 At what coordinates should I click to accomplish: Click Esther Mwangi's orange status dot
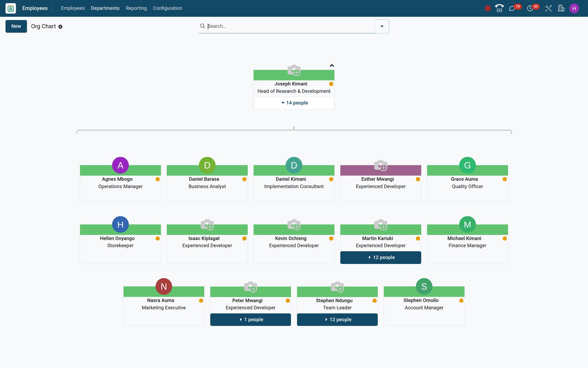418,179
